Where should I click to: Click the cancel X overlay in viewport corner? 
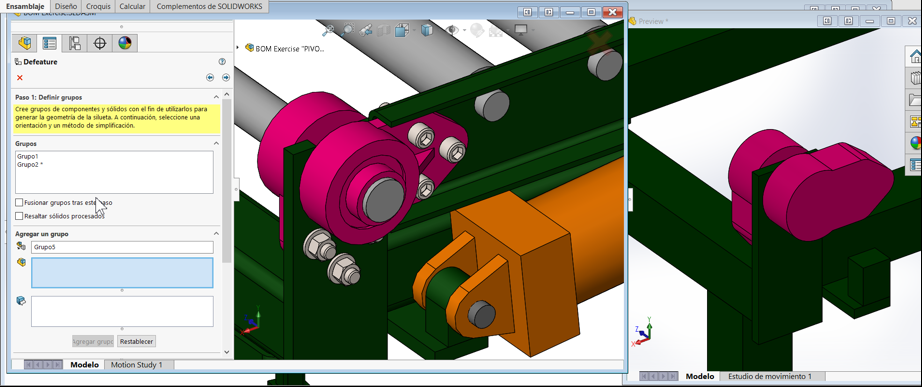click(x=599, y=42)
